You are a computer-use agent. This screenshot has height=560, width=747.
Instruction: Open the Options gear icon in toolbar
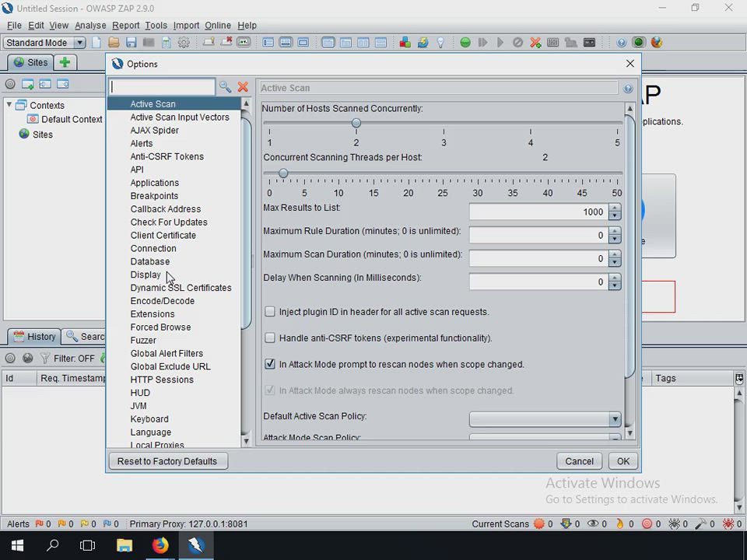184,43
